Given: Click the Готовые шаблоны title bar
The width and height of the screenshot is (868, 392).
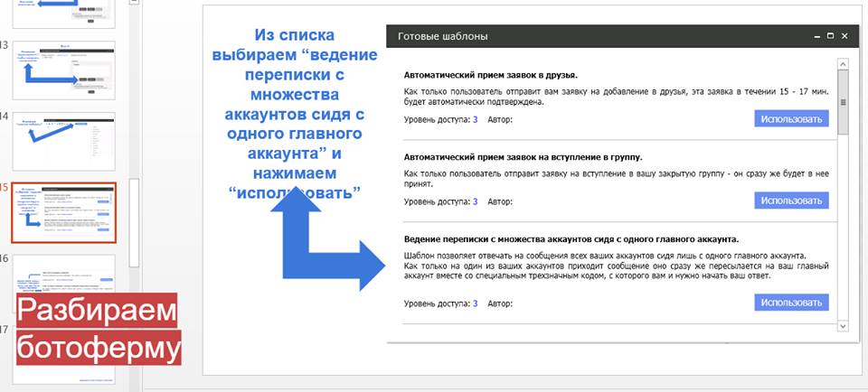Looking at the screenshot, I should tap(588, 37).
